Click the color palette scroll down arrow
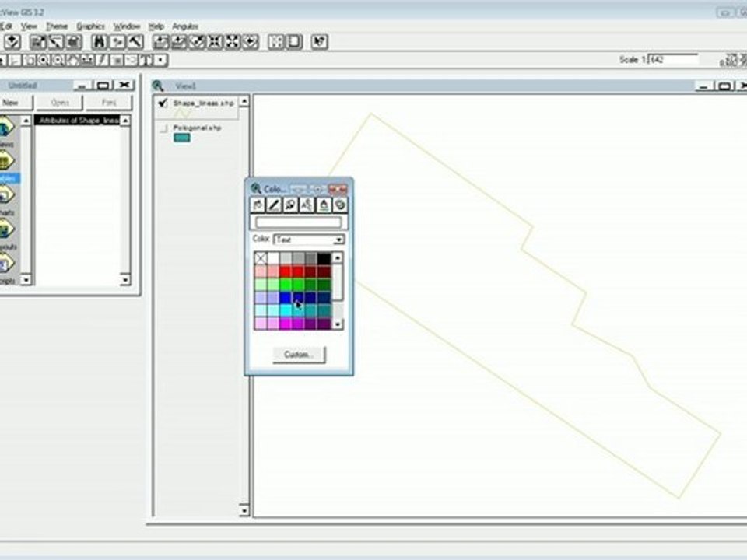This screenshot has width=747, height=560. (x=337, y=324)
